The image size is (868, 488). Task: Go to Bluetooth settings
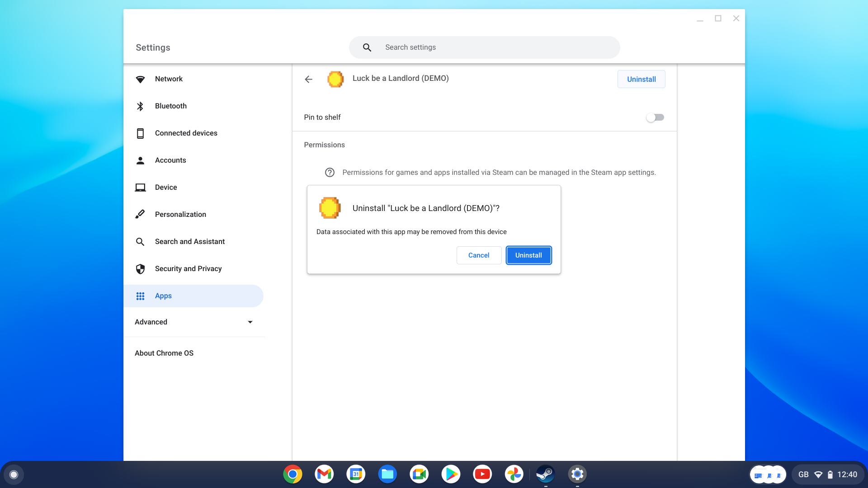coord(170,106)
